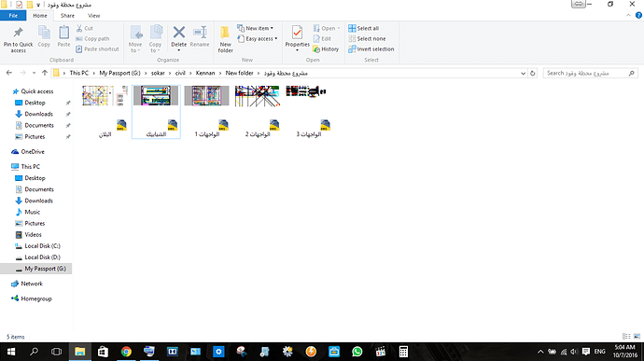Collapse the ribbon with chevron
Screen dimensions: 644x361
(x=628, y=16)
